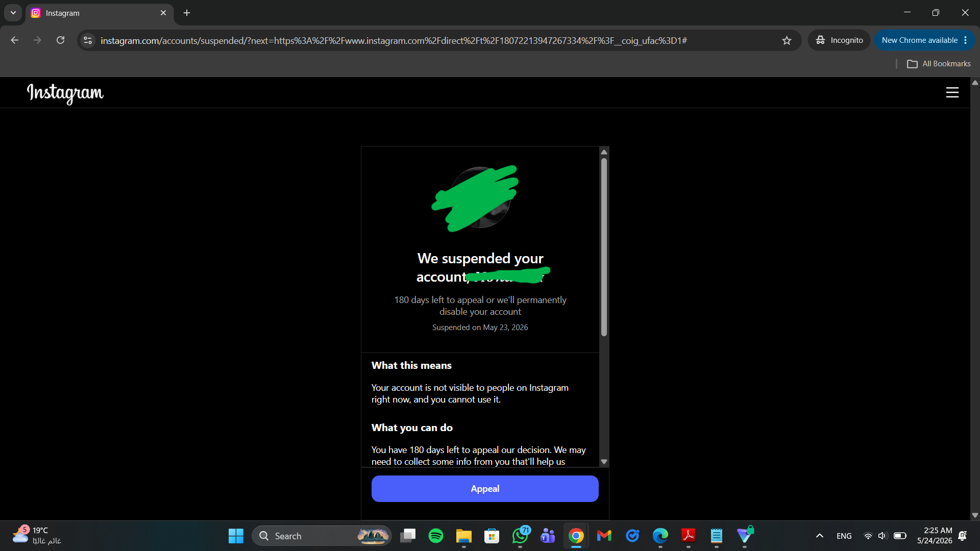Click the page scrollbar down arrow
Screen dimensions: 980x551
[x=975, y=515]
